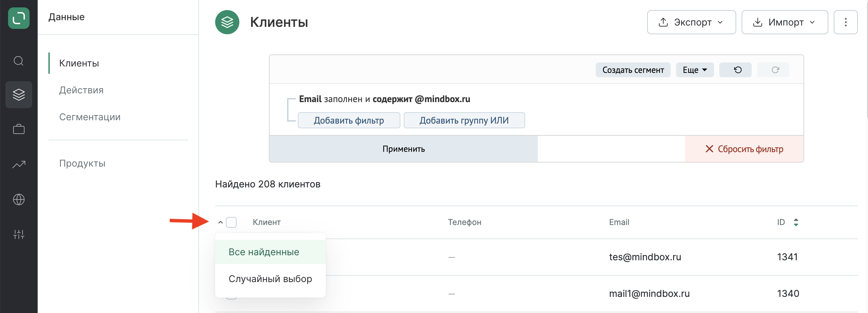Click the Телефон column header
The height and width of the screenshot is (313, 868).
tap(464, 222)
